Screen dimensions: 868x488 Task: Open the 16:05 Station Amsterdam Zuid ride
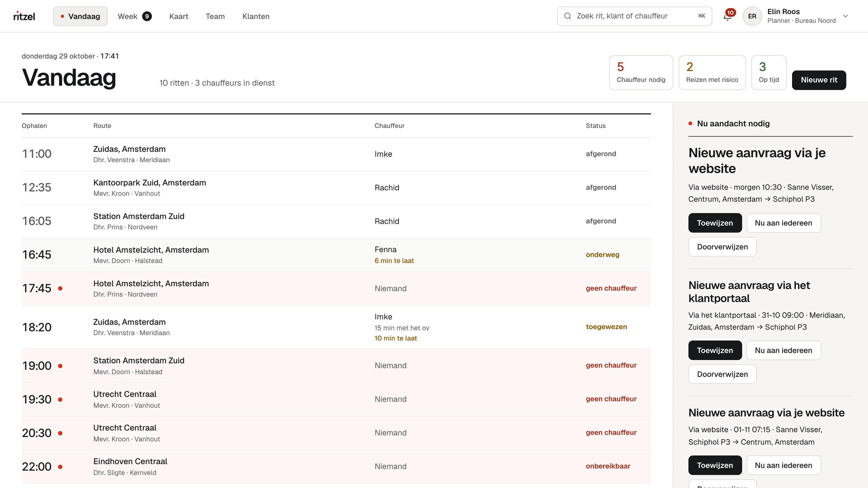pos(336,221)
